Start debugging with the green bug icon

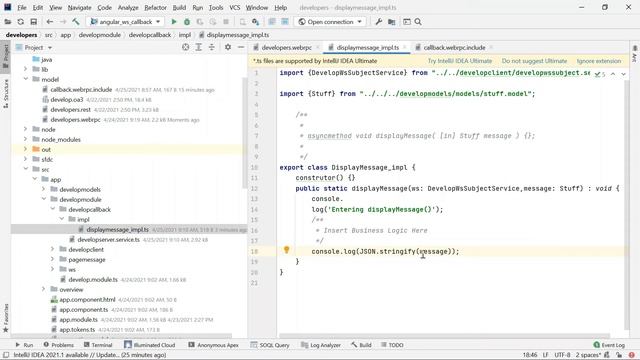pyautogui.click(x=187, y=22)
